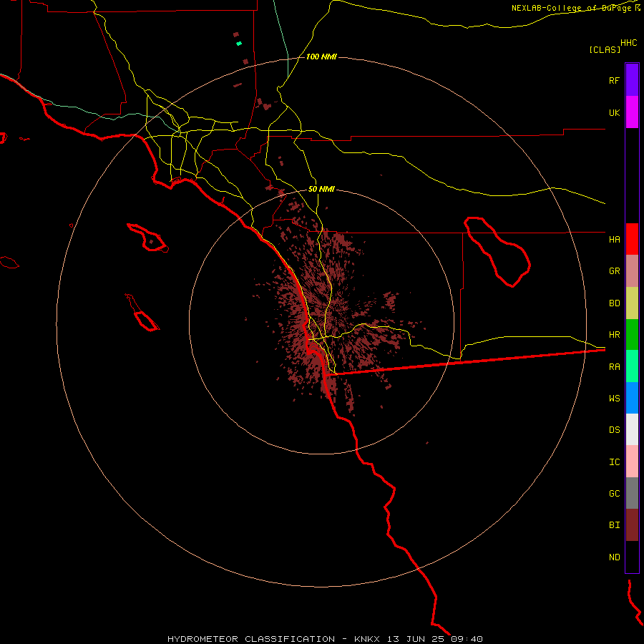Click the purple RF color swatch
The image size is (644, 644).
[632, 80]
